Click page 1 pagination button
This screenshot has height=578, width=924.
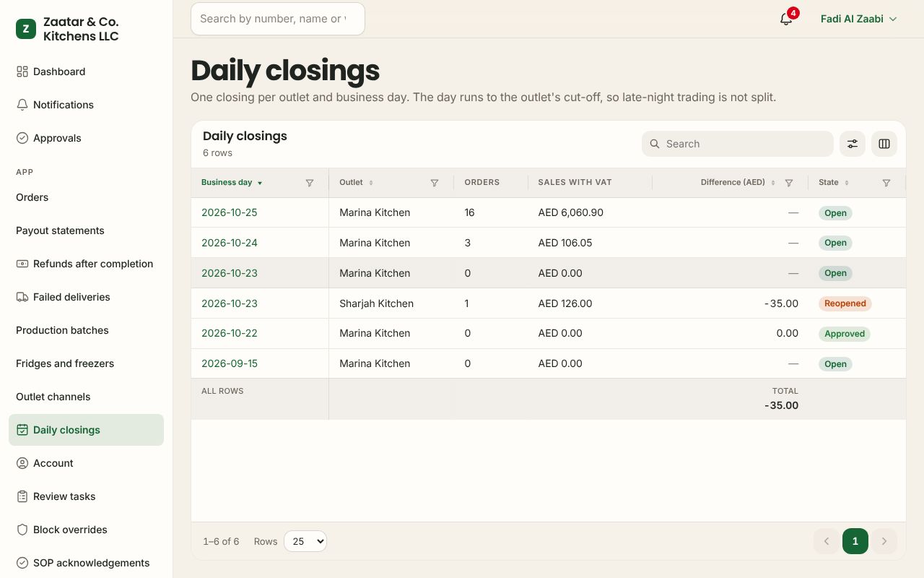pyautogui.click(x=855, y=541)
